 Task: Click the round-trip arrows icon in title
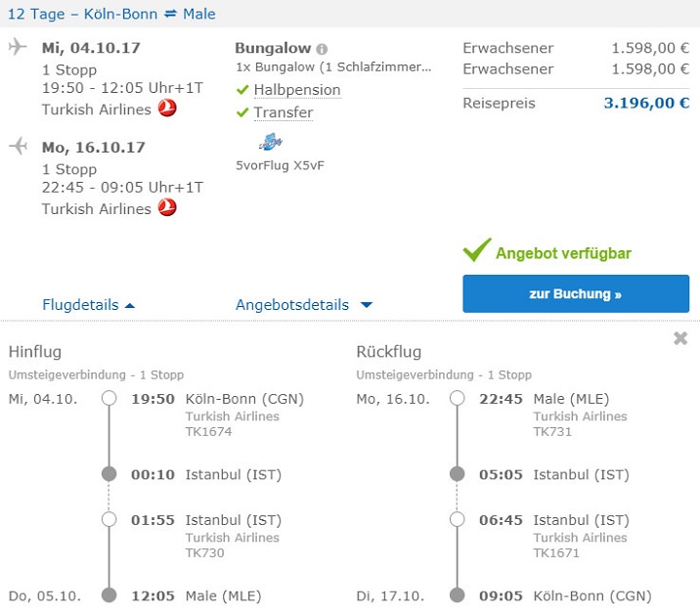click(x=172, y=15)
